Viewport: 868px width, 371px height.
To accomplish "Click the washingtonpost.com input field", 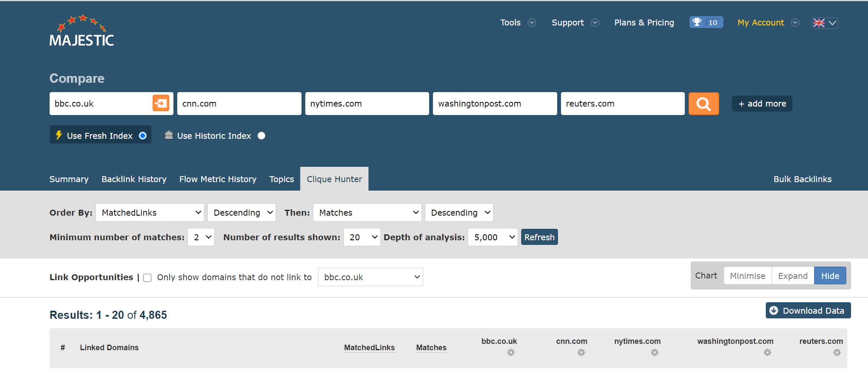I will coord(495,104).
